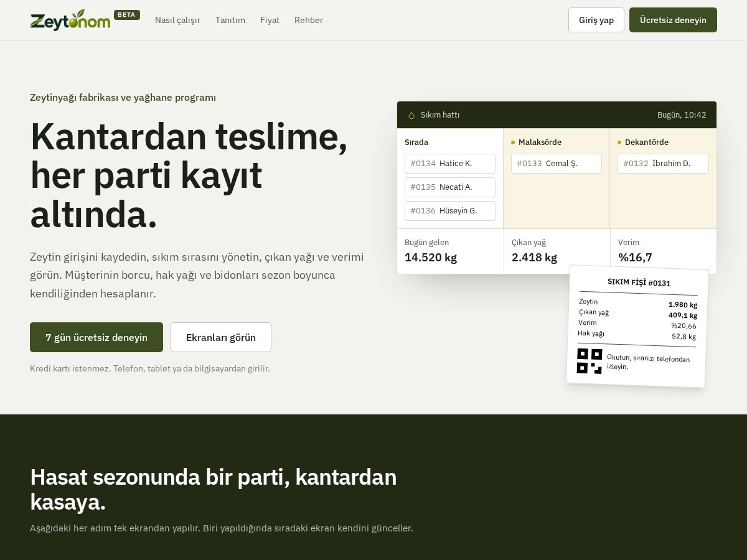This screenshot has height=560, width=747.
Task: Select queue card #0136 Hüseyin G.
Action: [450, 211]
